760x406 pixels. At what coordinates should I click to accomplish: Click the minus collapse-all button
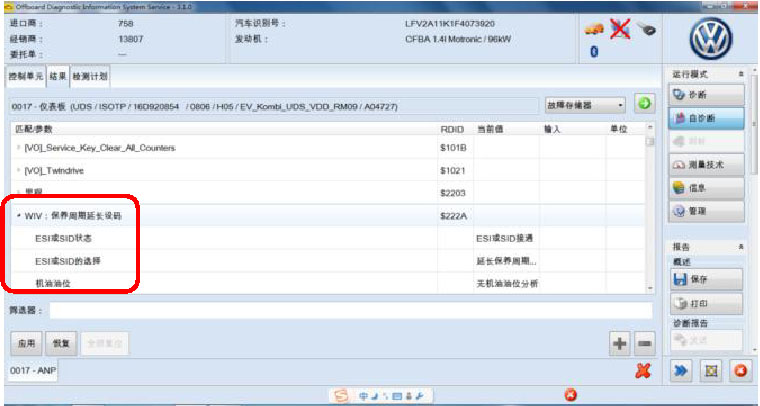click(645, 344)
